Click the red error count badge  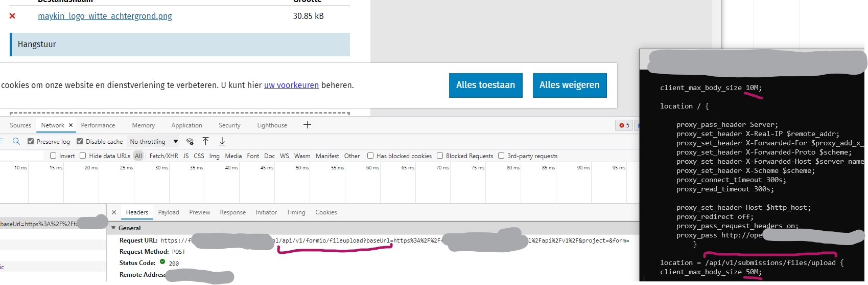(624, 125)
